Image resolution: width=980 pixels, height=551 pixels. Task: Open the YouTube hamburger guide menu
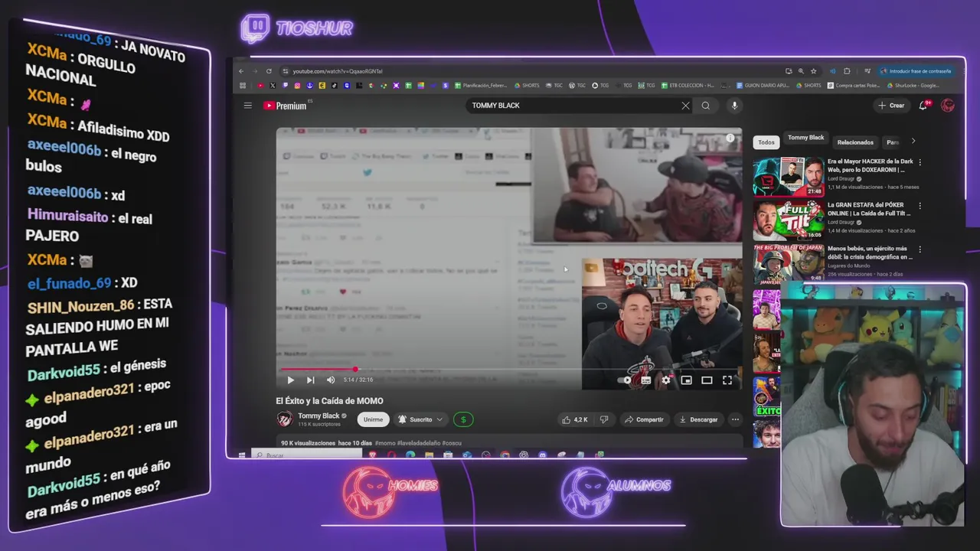coord(247,106)
